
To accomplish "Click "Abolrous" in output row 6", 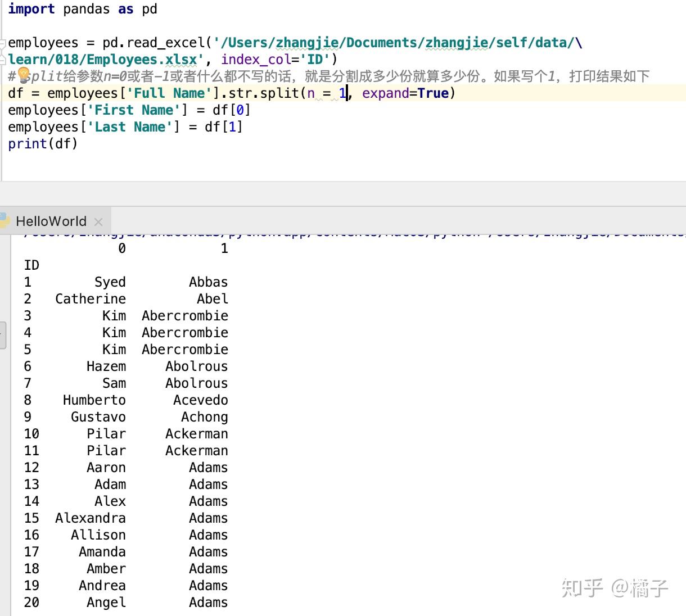I will point(197,366).
